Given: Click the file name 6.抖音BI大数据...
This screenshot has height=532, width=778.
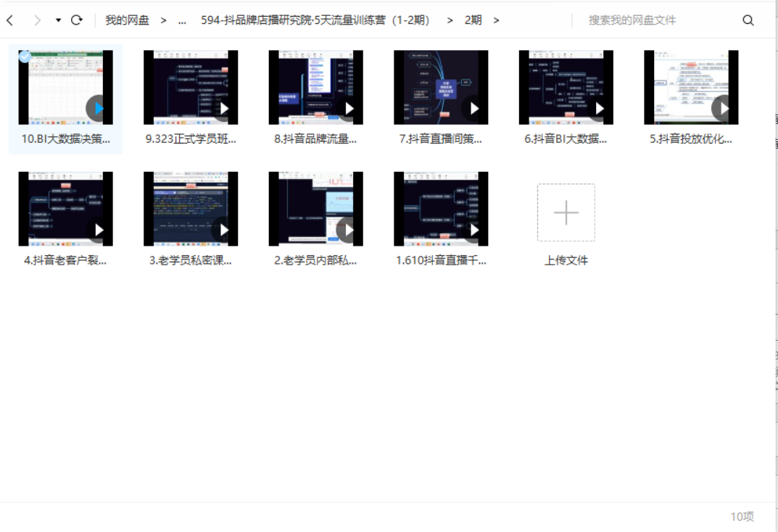Looking at the screenshot, I should click(566, 139).
